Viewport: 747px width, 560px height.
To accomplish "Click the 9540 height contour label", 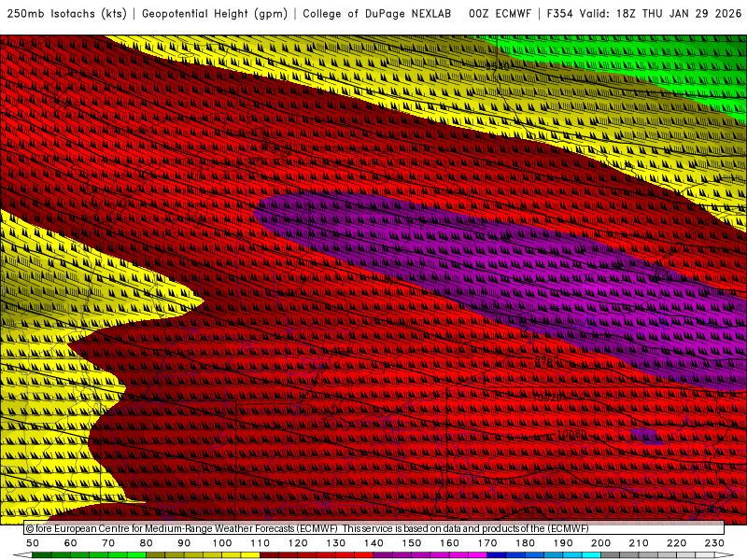I will pos(498,66).
